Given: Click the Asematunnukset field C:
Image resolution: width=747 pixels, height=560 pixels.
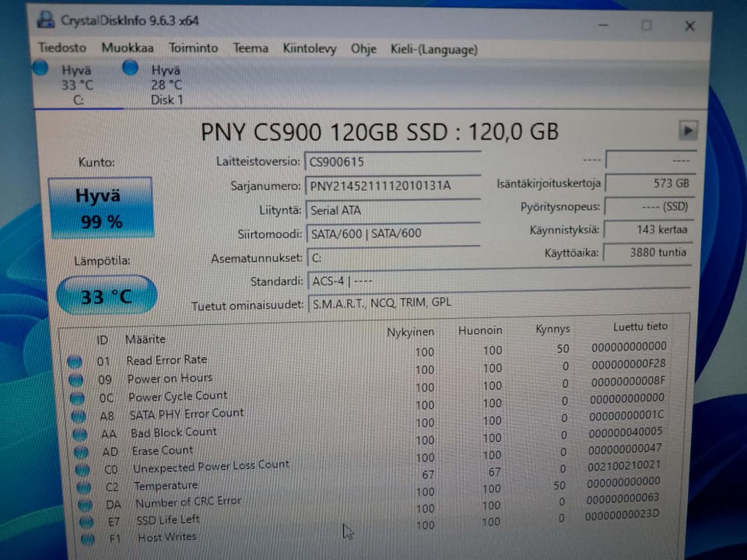Looking at the screenshot, I should [x=394, y=257].
